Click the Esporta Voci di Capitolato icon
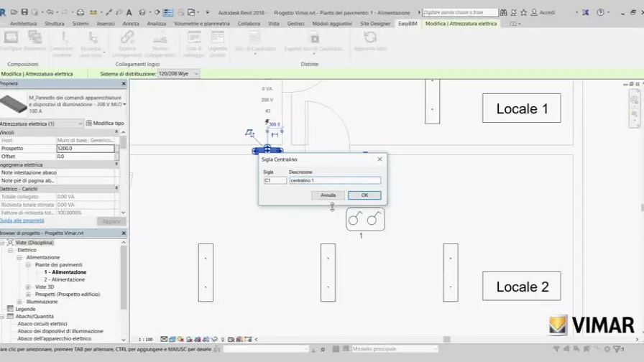644x362 pixels. point(314,38)
